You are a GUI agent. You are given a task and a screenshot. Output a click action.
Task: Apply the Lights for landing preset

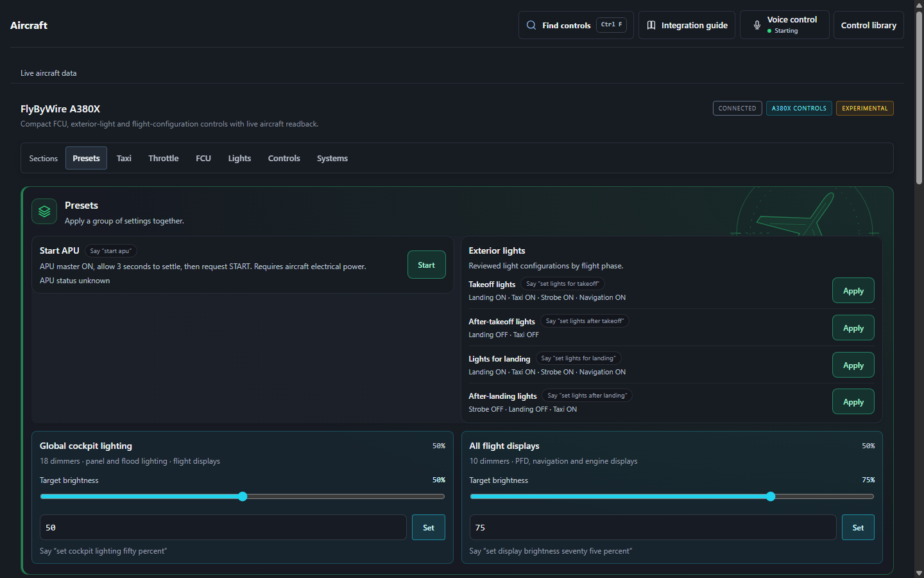click(853, 365)
